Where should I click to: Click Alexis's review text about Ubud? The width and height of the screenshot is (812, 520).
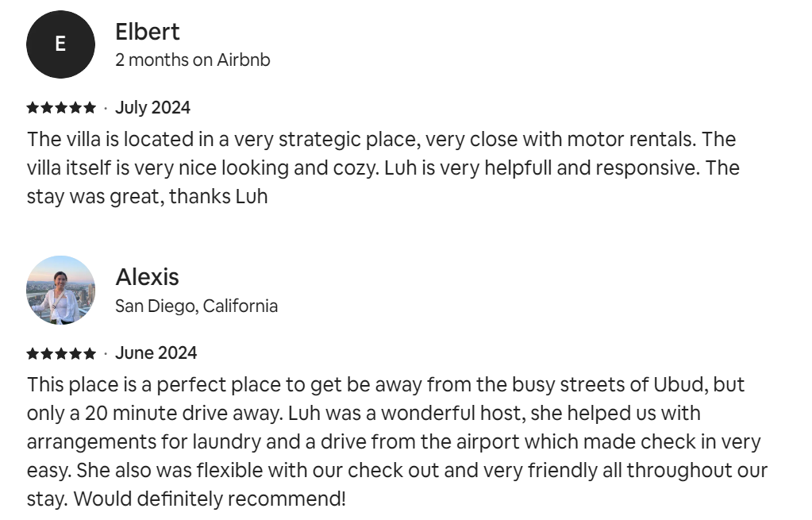click(397, 441)
